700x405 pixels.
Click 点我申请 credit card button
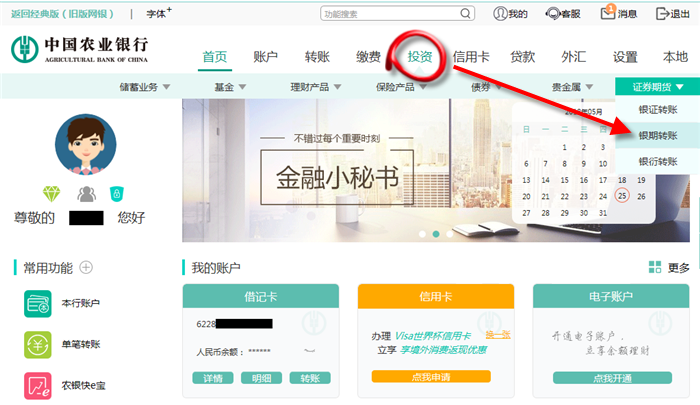pos(431,377)
